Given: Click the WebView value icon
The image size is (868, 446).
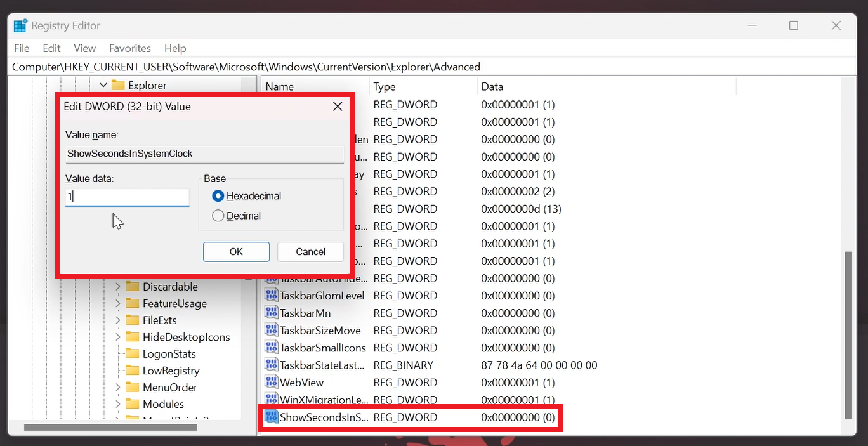Looking at the screenshot, I should (x=271, y=383).
